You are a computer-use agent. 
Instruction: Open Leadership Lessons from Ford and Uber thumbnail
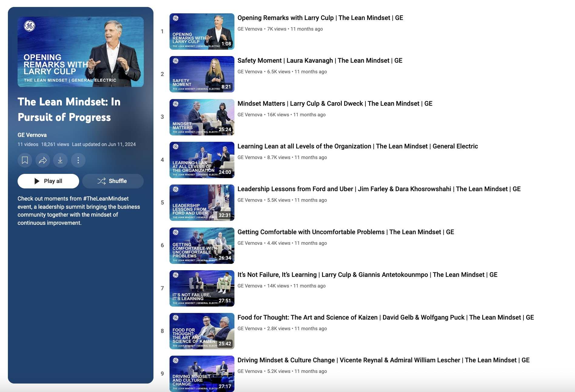(202, 203)
